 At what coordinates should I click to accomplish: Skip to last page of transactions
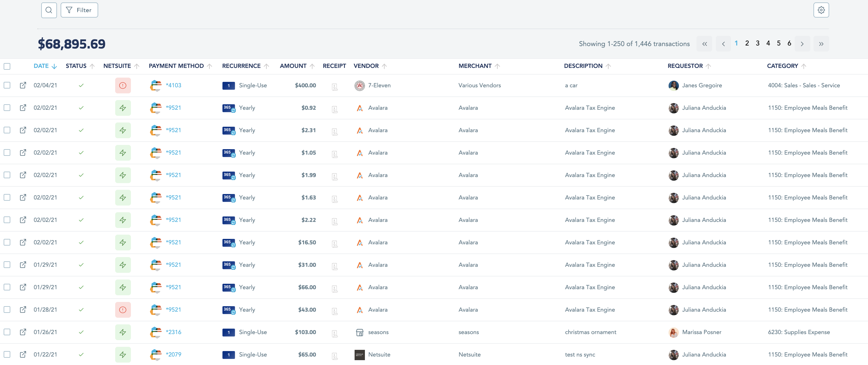pyautogui.click(x=821, y=44)
